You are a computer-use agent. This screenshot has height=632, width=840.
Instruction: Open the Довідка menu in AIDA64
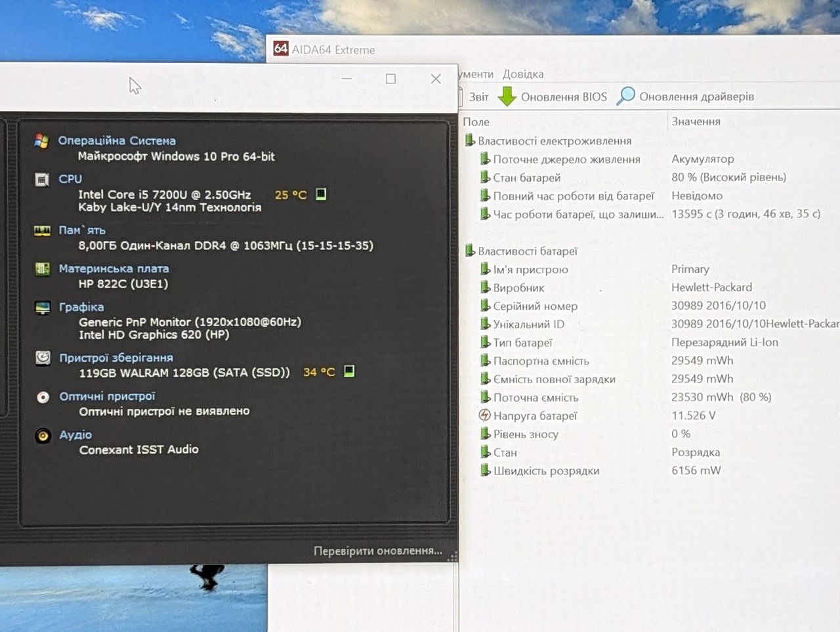pos(523,74)
